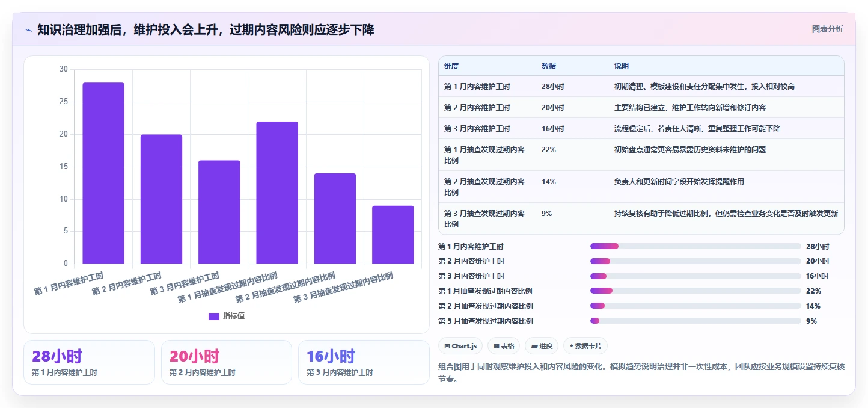Toggle the 指标值 legend swatch in chart
The width and height of the screenshot is (868, 408).
click(x=214, y=317)
